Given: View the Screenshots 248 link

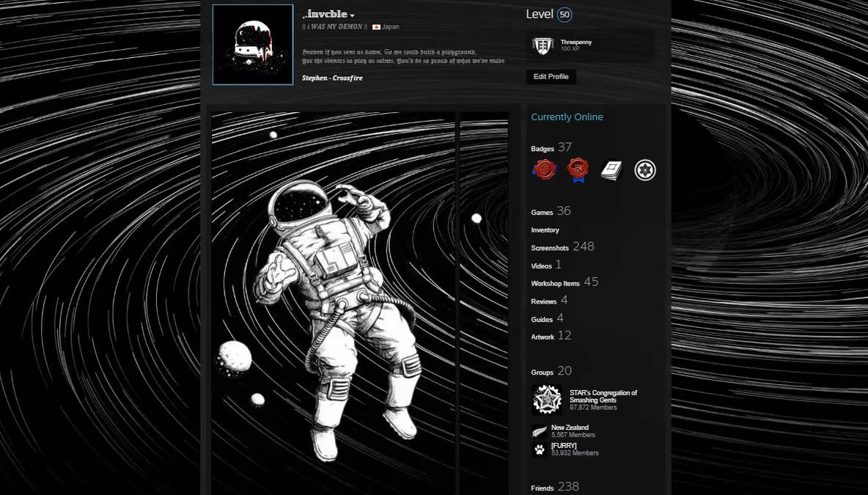Looking at the screenshot, I should tap(562, 246).
